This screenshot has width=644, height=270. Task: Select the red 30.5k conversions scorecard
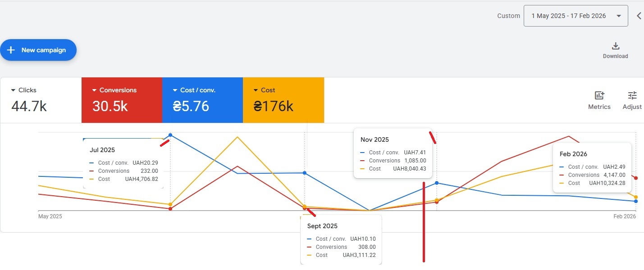pyautogui.click(x=122, y=100)
